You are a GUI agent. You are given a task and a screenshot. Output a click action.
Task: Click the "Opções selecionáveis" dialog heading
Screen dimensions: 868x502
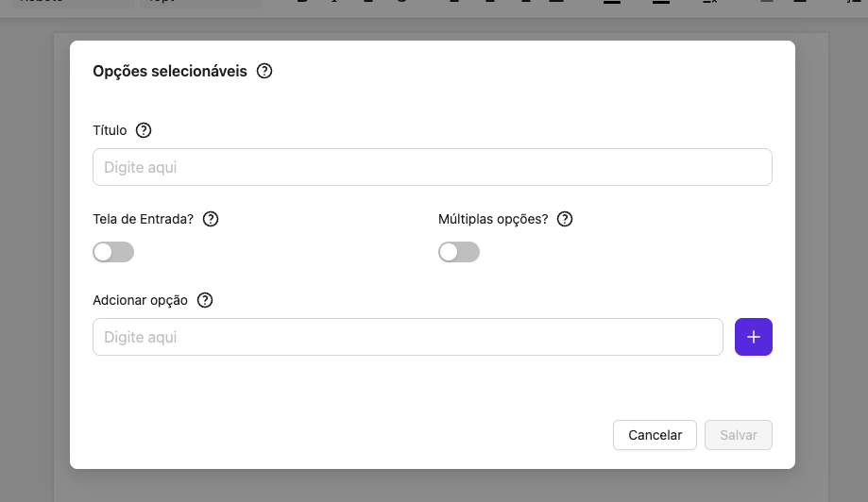170,71
